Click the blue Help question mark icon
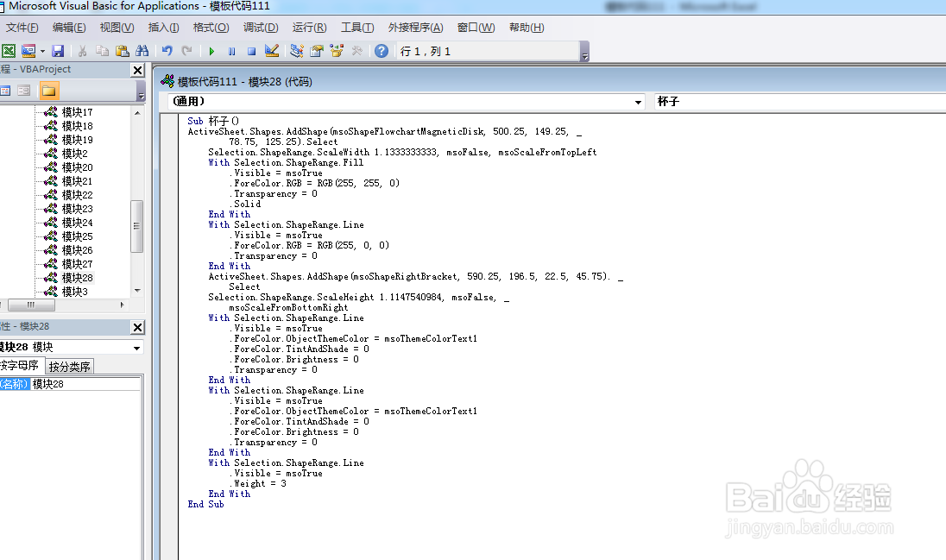The height and width of the screenshot is (560, 946). 382,51
